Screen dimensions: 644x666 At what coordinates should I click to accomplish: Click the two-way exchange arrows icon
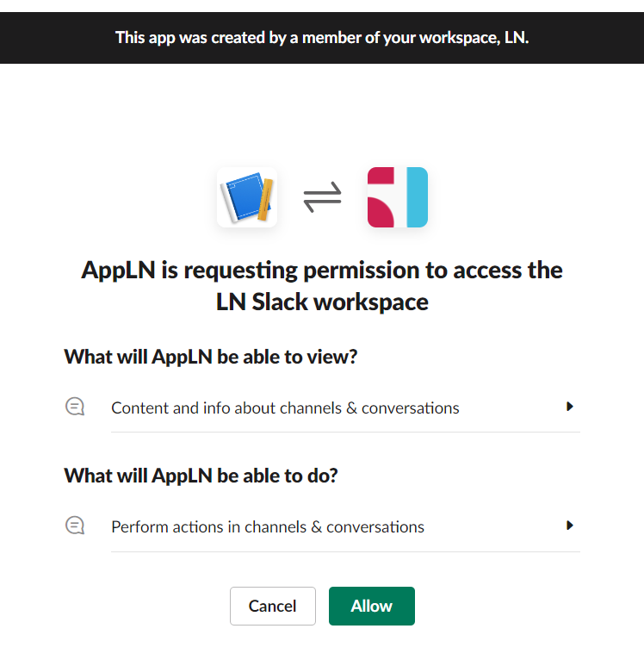tap(322, 198)
